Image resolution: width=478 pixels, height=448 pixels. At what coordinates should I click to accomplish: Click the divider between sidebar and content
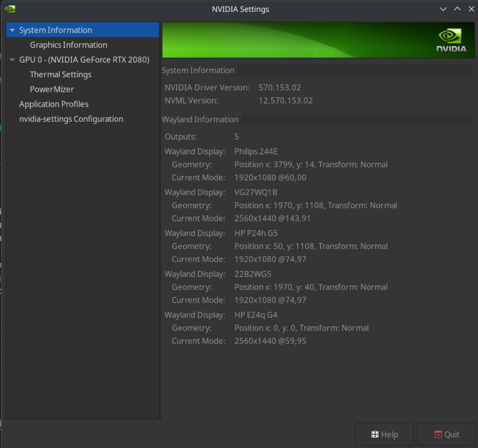160,221
